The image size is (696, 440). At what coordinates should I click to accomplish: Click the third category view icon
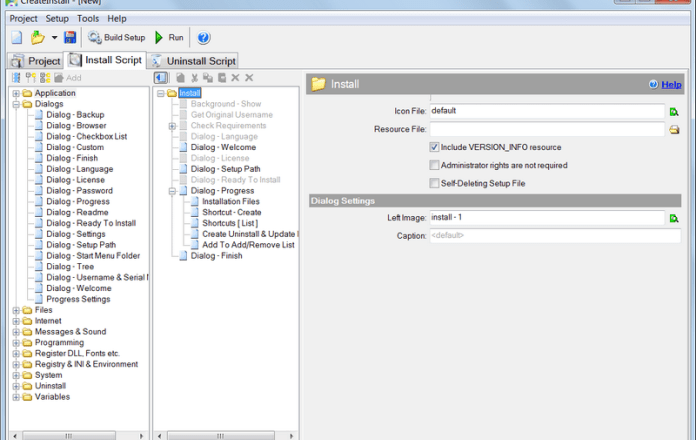pyautogui.click(x=45, y=78)
